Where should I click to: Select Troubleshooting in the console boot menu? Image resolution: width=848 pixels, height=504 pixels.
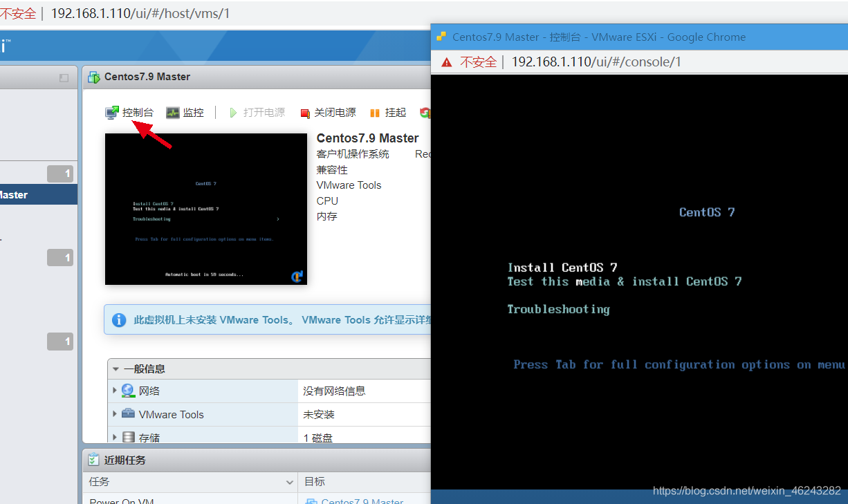pyautogui.click(x=558, y=309)
